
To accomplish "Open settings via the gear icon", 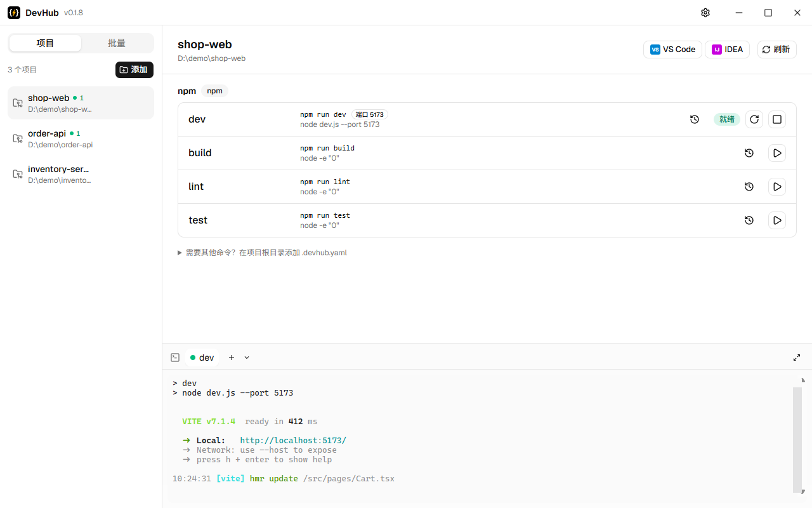I will pyautogui.click(x=705, y=13).
